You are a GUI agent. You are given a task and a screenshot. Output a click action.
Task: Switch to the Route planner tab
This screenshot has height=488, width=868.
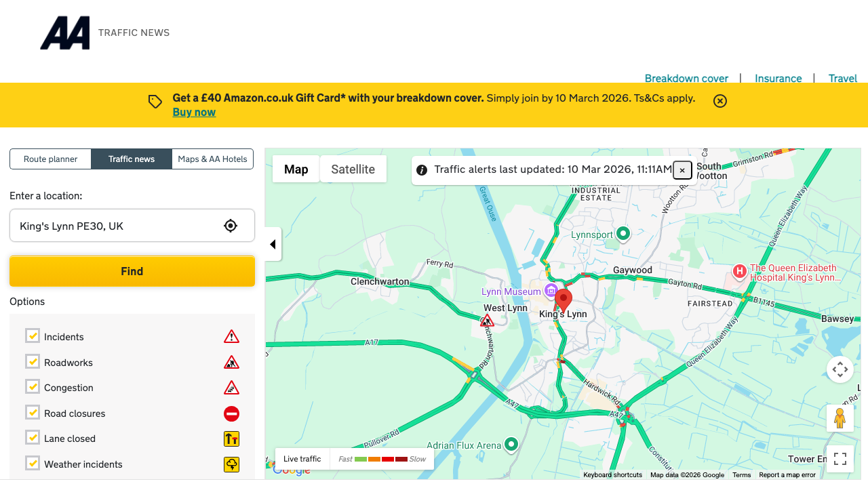tap(50, 159)
